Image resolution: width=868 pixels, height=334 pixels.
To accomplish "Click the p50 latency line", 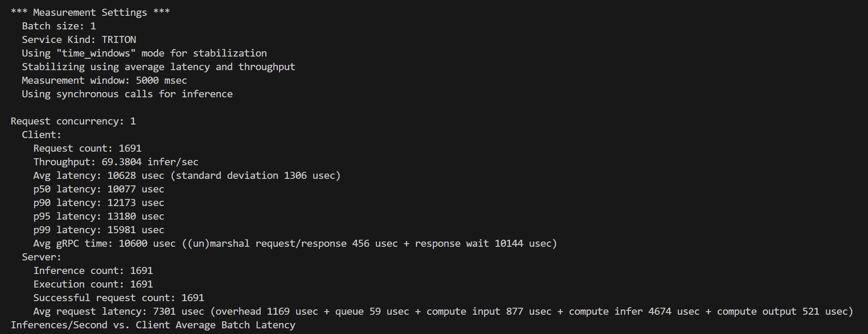I will [x=99, y=189].
